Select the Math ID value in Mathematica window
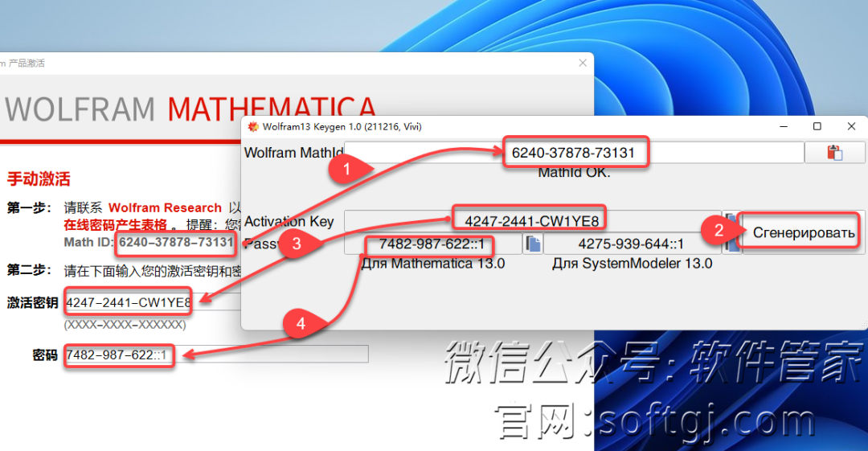868x451 pixels. (x=176, y=242)
